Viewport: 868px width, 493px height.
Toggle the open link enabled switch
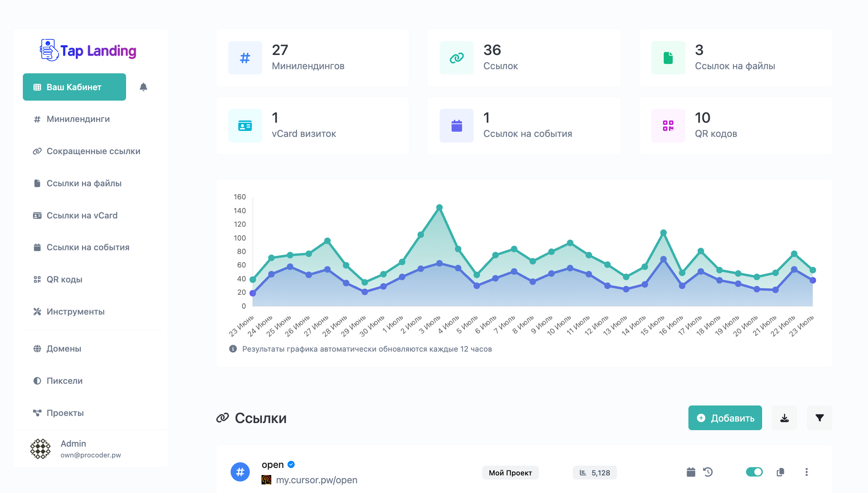click(x=754, y=472)
